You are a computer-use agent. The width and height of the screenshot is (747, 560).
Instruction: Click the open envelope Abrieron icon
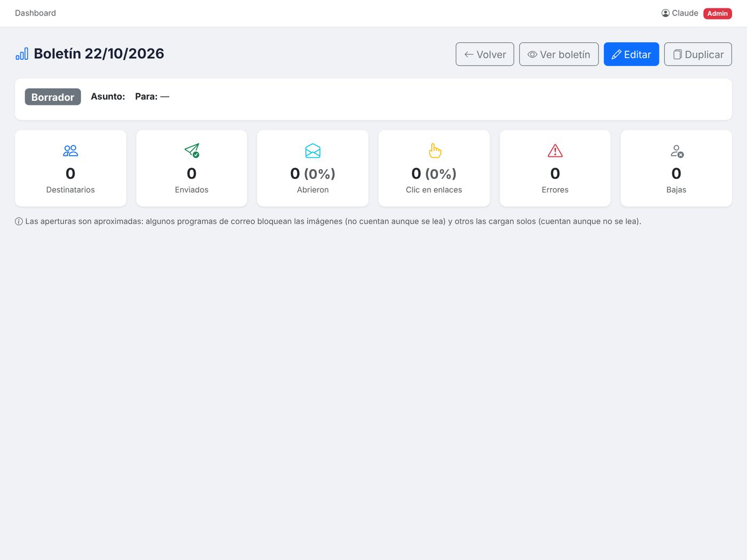pos(313,151)
